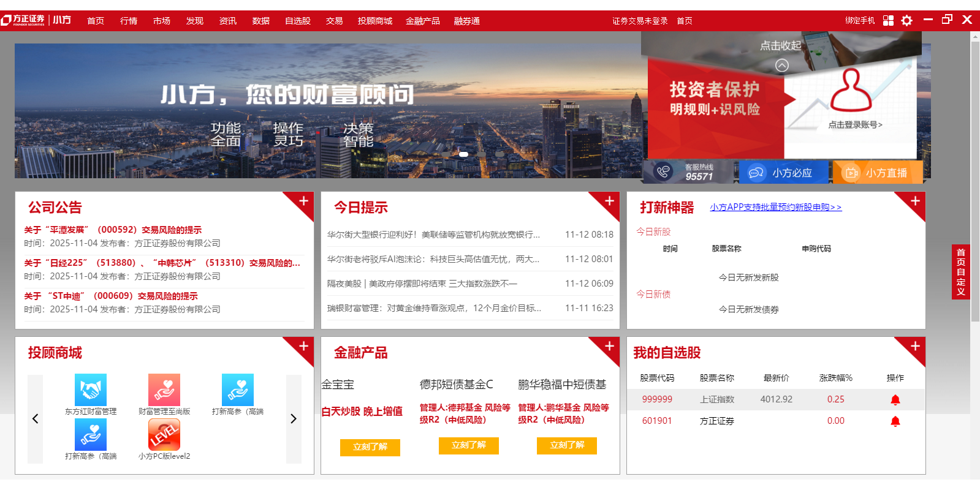980x490 pixels.
Task: Open 小方必应 chat button
Action: pyautogui.click(x=784, y=173)
